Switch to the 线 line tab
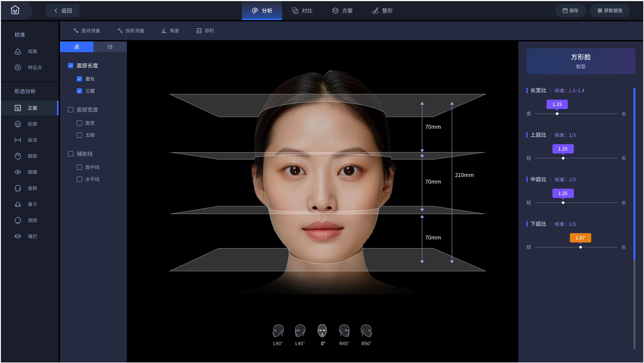 [x=110, y=47]
